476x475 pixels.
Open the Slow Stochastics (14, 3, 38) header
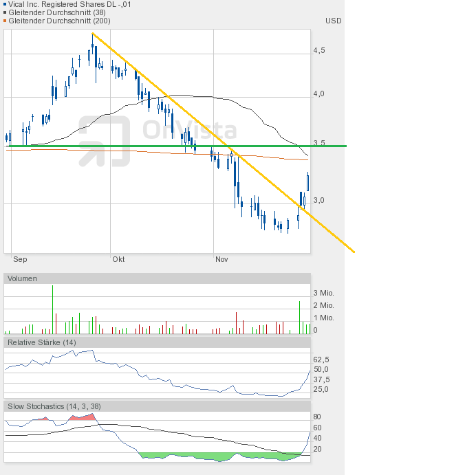(54, 406)
